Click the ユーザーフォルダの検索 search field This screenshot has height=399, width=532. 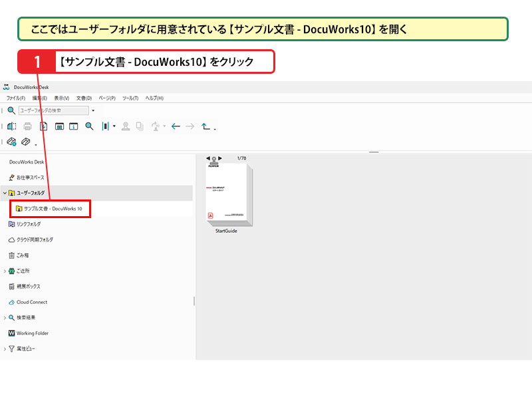pos(54,110)
